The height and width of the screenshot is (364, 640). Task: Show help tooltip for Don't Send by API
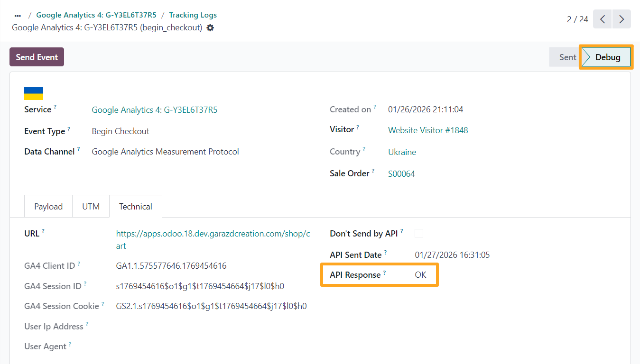tap(402, 231)
